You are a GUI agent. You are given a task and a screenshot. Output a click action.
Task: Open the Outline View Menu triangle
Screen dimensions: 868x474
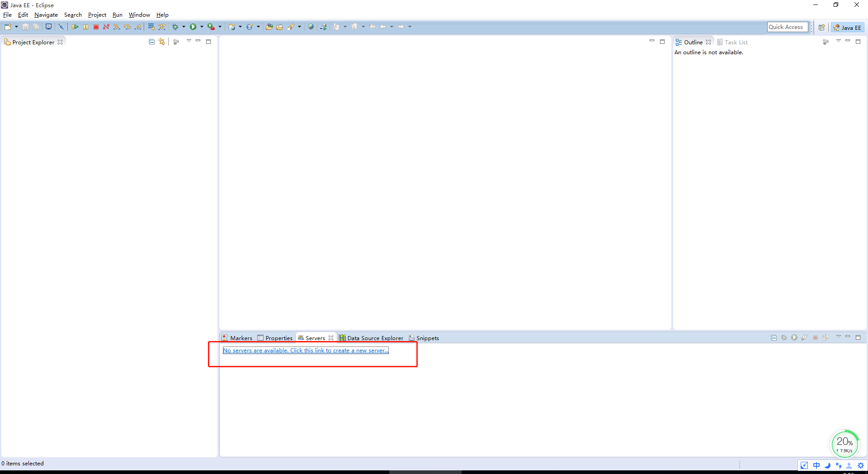[838, 41]
